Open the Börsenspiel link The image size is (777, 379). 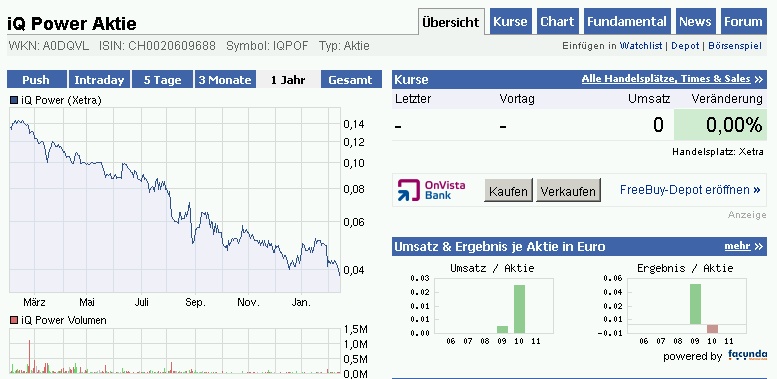(735, 46)
